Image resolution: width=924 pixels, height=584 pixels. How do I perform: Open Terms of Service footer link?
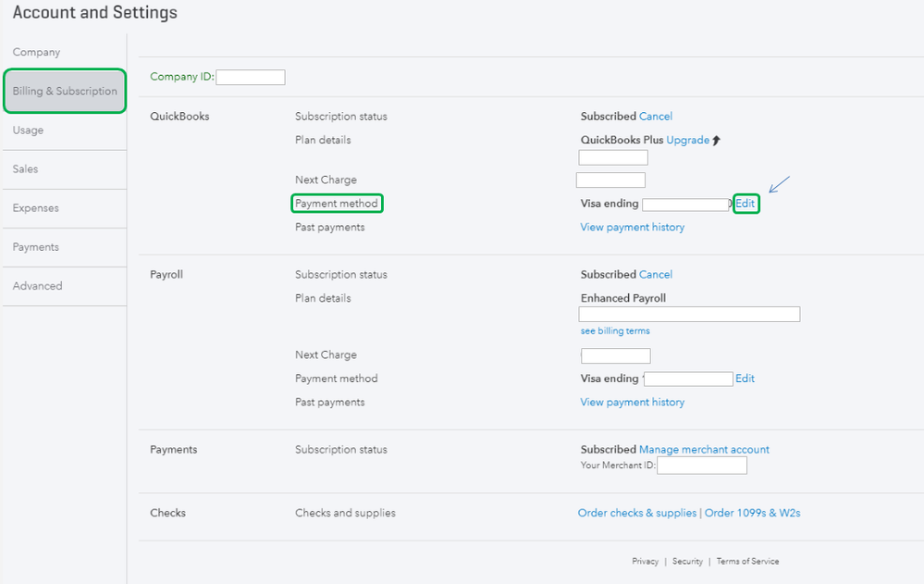point(748,561)
